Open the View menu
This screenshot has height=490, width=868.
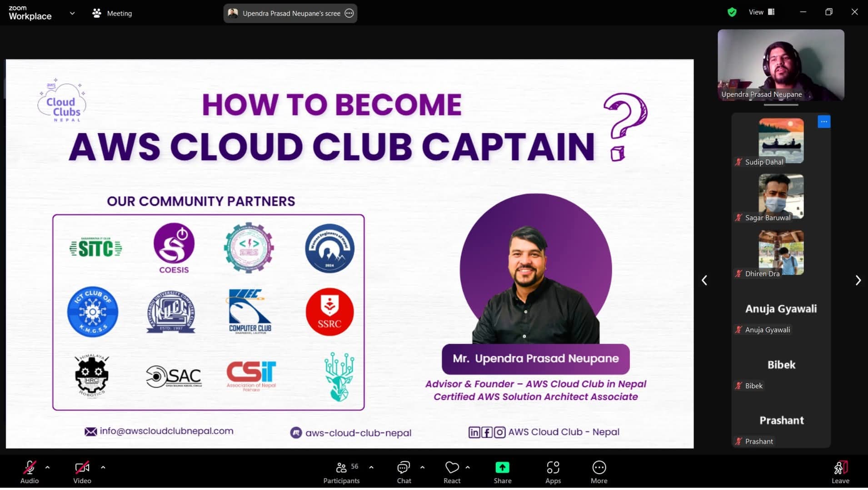[755, 12]
